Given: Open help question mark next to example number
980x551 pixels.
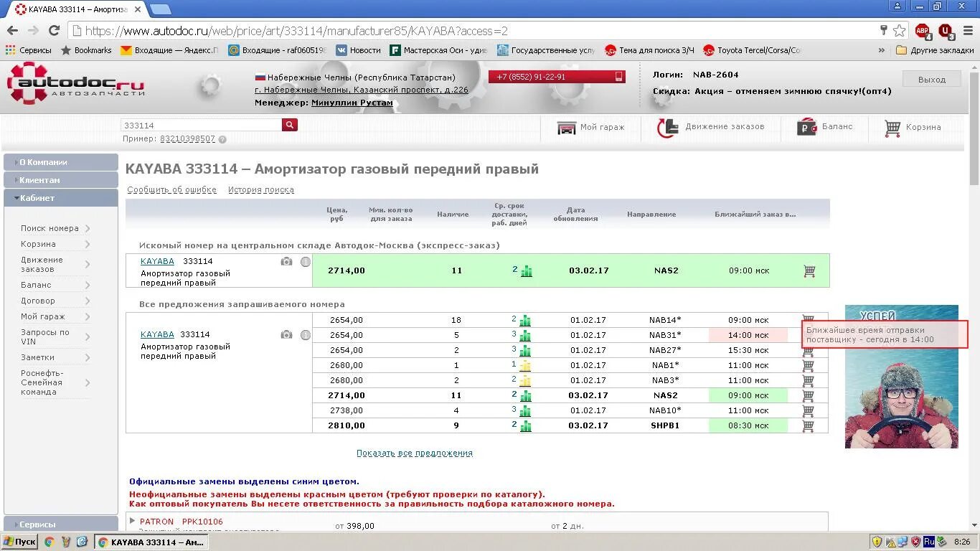Looking at the screenshot, I should coord(222,139).
